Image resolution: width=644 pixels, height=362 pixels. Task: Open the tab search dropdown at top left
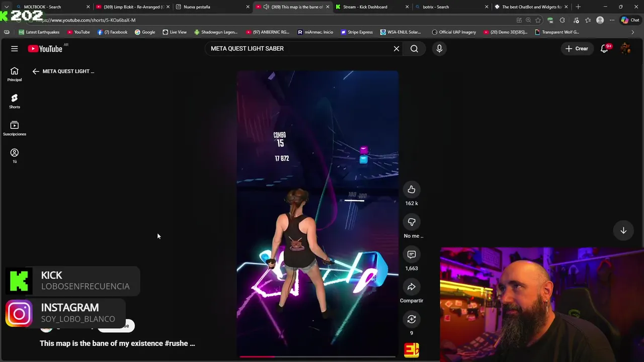pos(6,7)
